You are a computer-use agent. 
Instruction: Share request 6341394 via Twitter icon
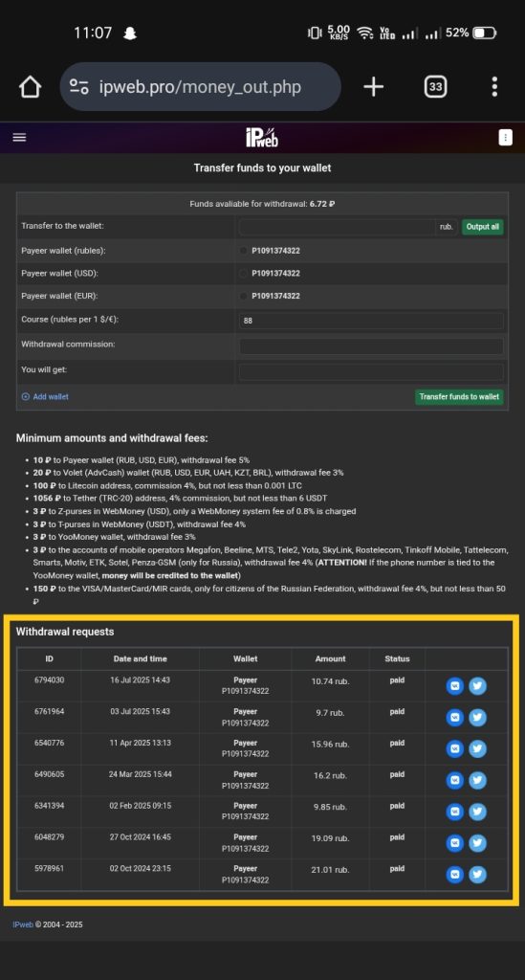[x=477, y=812]
